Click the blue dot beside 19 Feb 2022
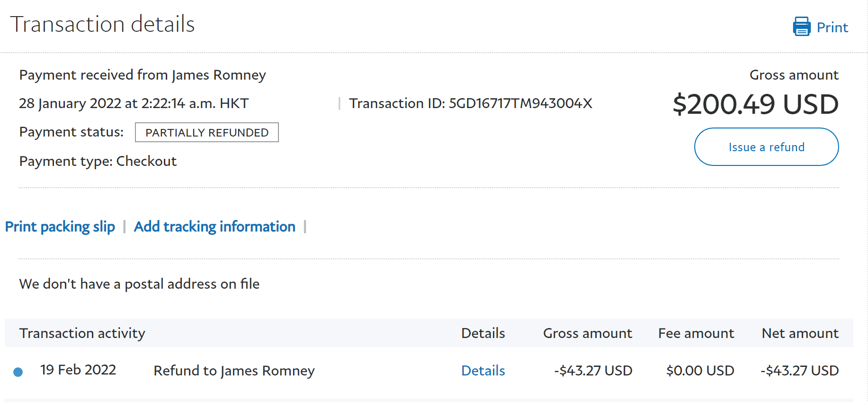 pyautogui.click(x=18, y=372)
